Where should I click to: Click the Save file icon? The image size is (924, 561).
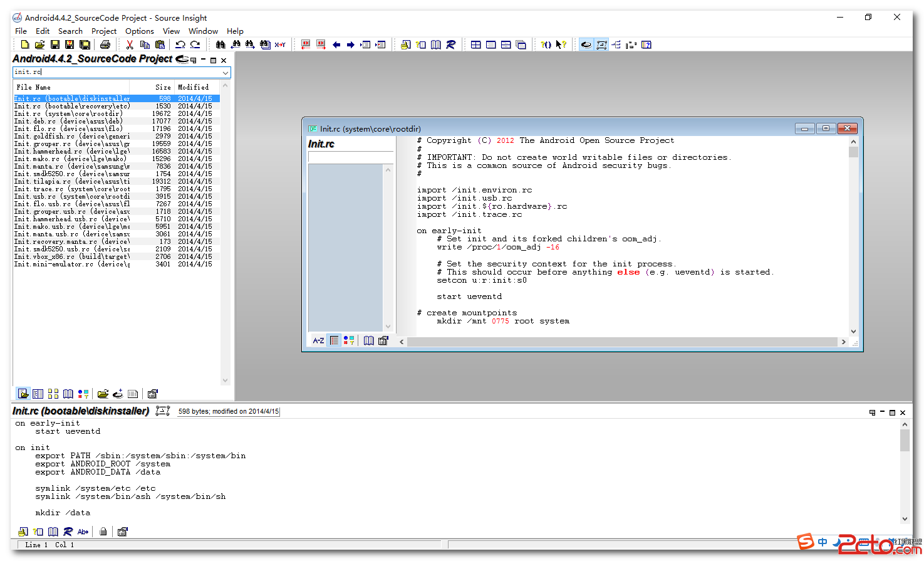pos(55,45)
